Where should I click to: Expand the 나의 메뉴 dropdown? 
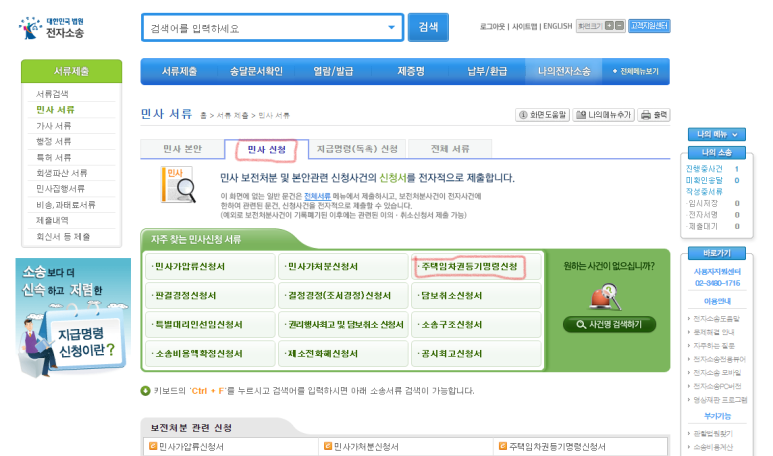(x=717, y=134)
